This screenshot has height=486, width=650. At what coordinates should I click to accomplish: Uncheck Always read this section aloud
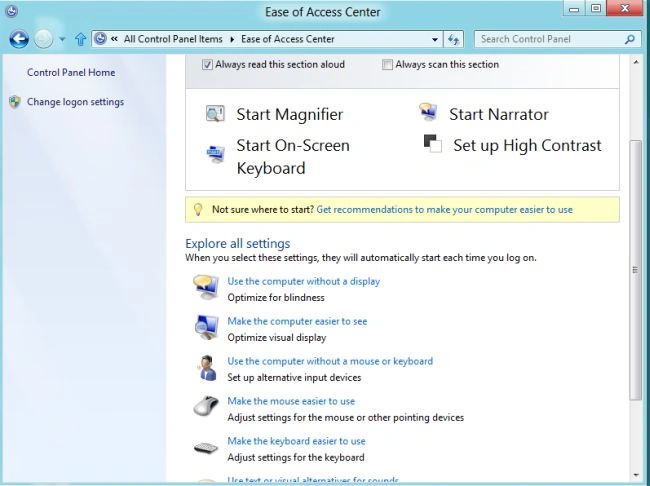click(207, 65)
